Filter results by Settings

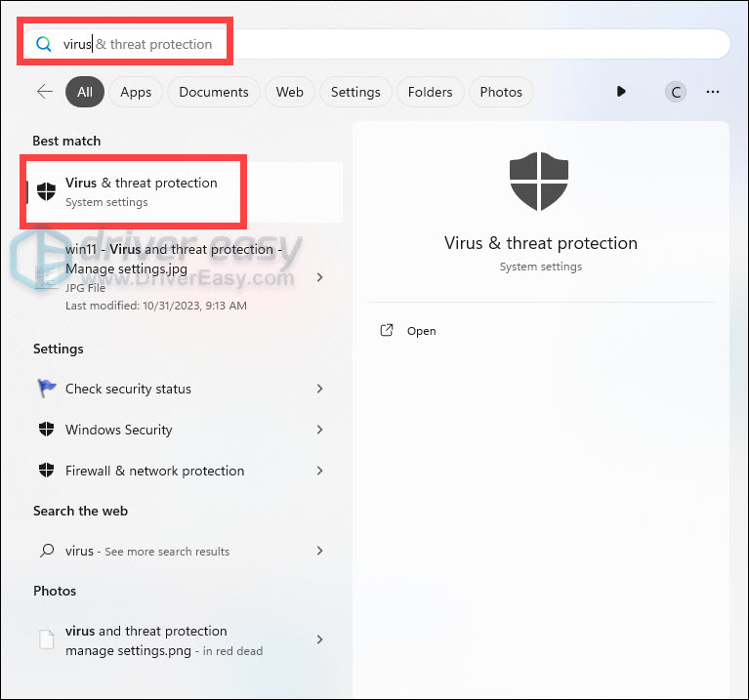(x=355, y=92)
